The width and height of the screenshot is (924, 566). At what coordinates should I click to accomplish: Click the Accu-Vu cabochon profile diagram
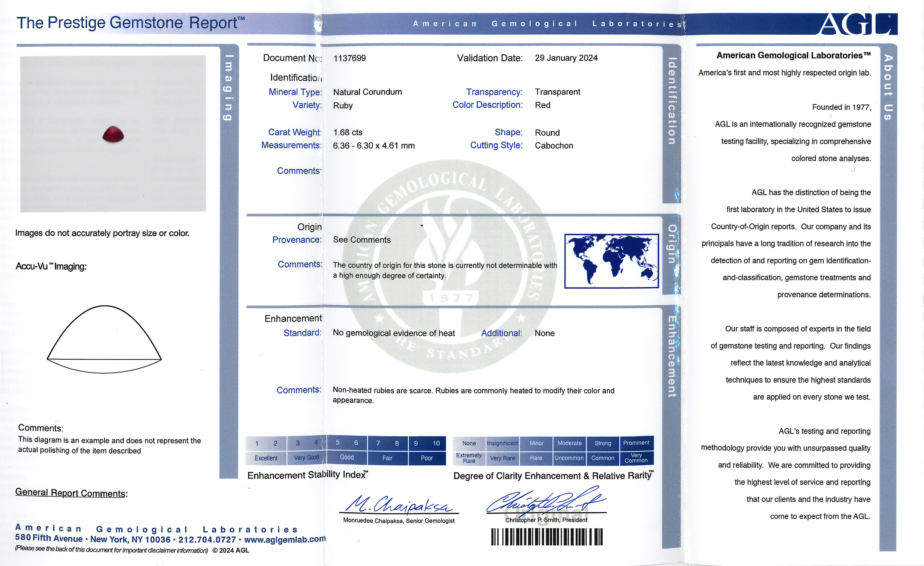pos(104,340)
